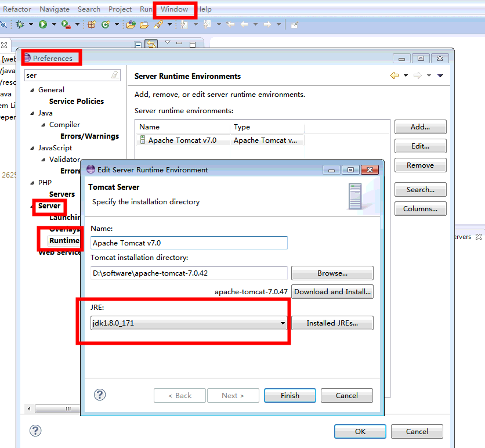
Task: Clear the Preferences filter text with the eraser icon
Action: [x=115, y=75]
